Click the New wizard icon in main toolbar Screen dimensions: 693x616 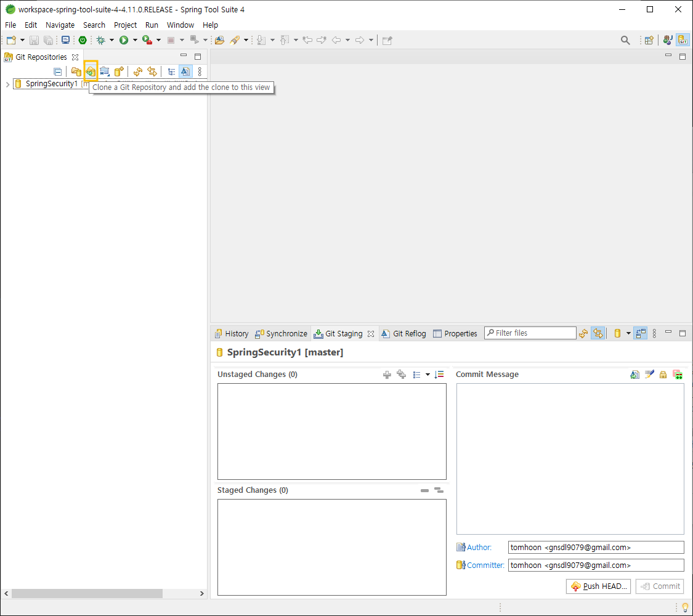[11, 40]
